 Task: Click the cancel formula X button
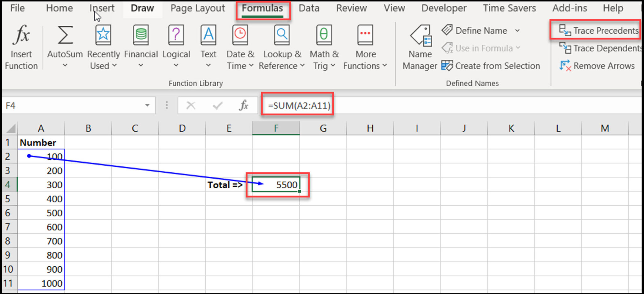point(191,105)
